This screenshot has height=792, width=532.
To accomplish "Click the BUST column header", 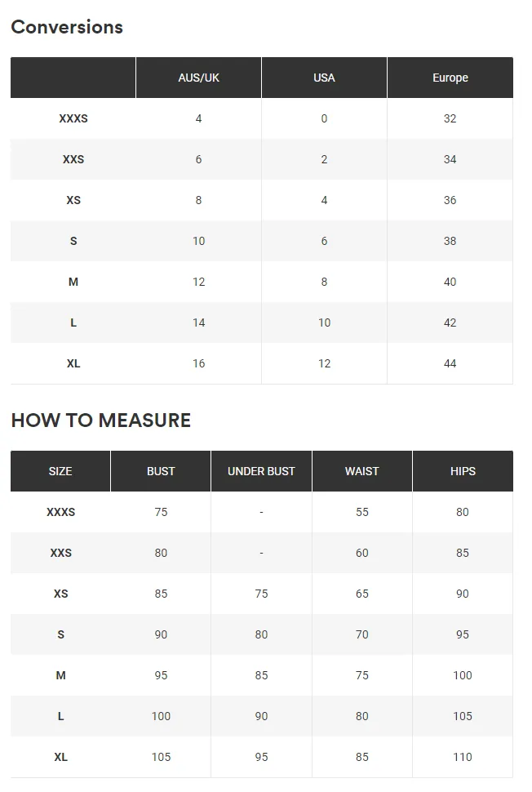I will (x=161, y=471).
